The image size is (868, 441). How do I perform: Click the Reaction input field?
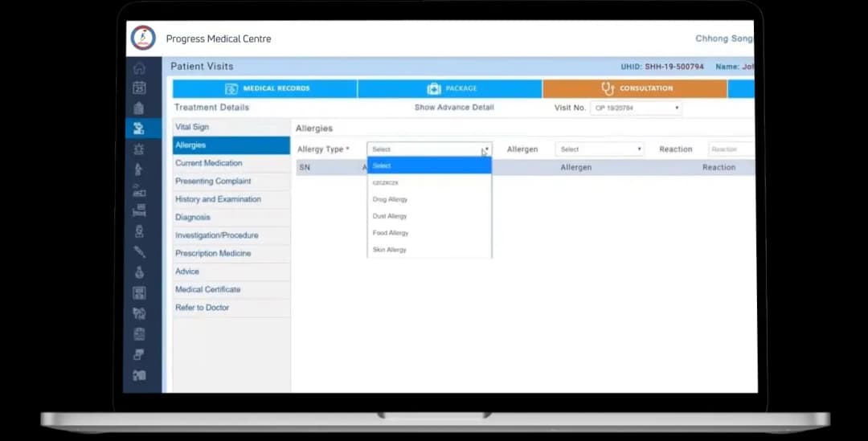tap(731, 149)
